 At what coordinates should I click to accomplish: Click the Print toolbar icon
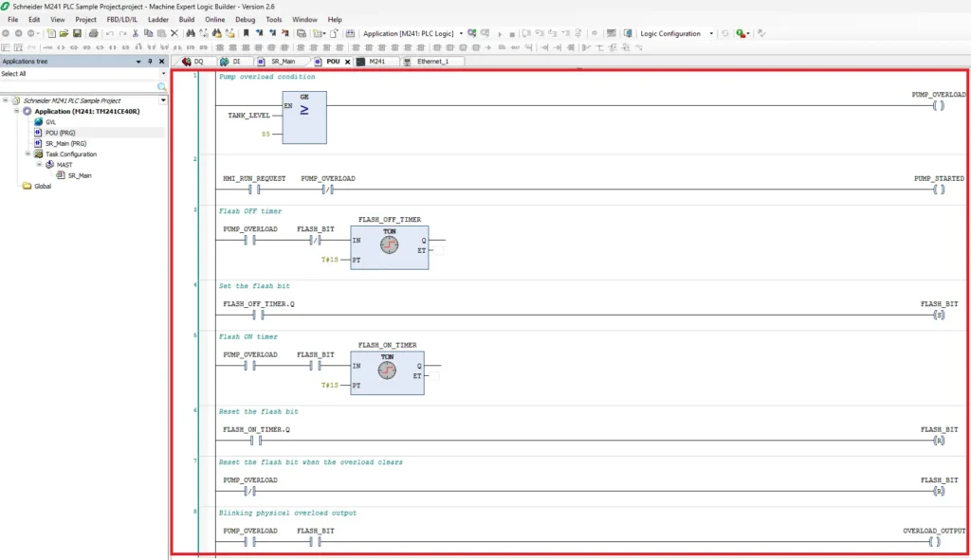click(94, 33)
